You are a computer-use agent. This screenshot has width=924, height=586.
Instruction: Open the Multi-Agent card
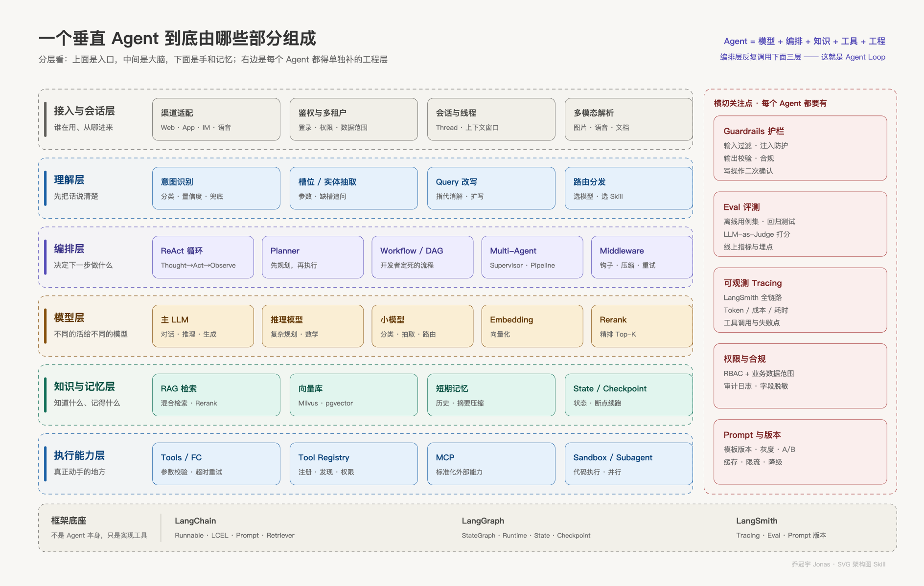532,257
